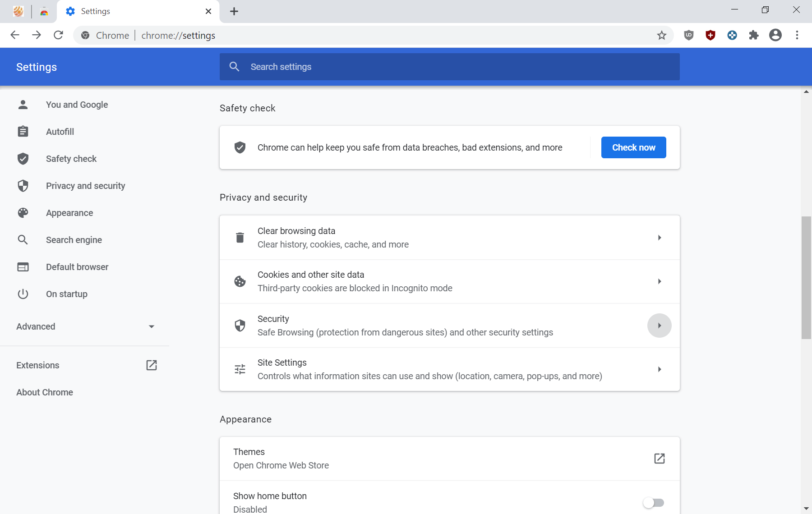The image size is (812, 514).
Task: Click the half shield icon beside Privacy and security
Action: 23,186
